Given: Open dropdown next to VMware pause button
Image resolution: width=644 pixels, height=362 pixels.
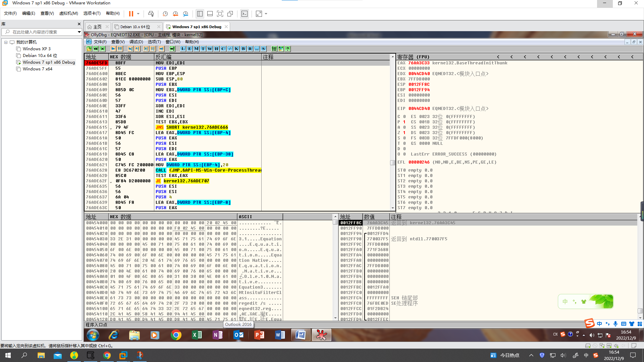Looking at the screenshot, I should 138,14.
